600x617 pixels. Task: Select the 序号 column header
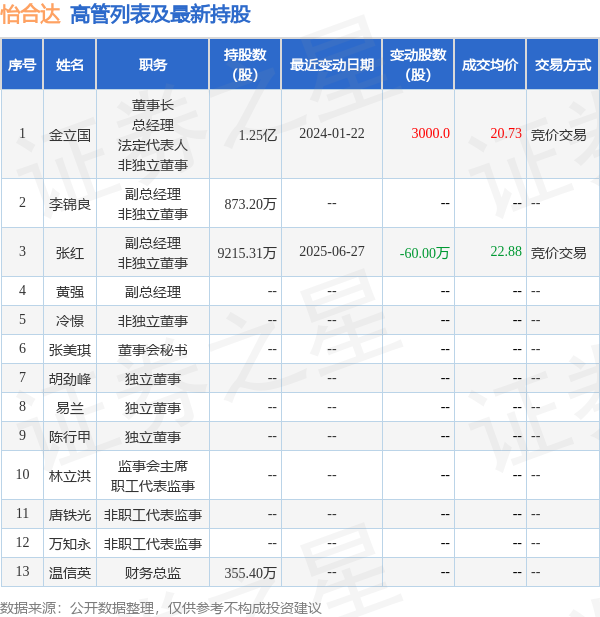[x=22, y=65]
